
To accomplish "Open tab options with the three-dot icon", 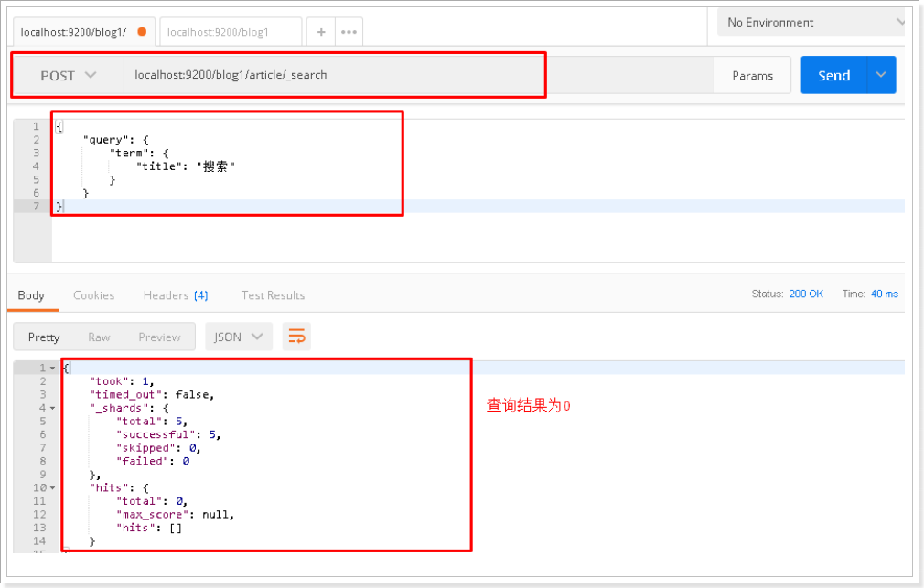I will [x=349, y=32].
